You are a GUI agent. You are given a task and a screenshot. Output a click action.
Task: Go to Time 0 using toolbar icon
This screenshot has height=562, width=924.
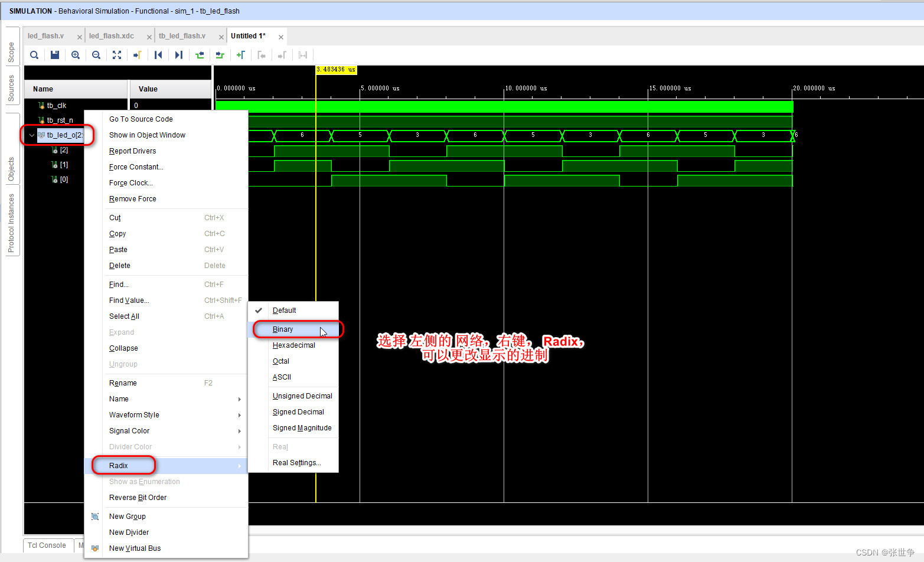coord(158,54)
